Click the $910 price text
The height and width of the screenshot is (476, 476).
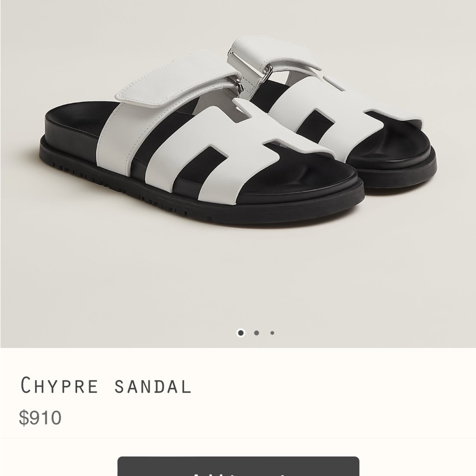point(40,417)
